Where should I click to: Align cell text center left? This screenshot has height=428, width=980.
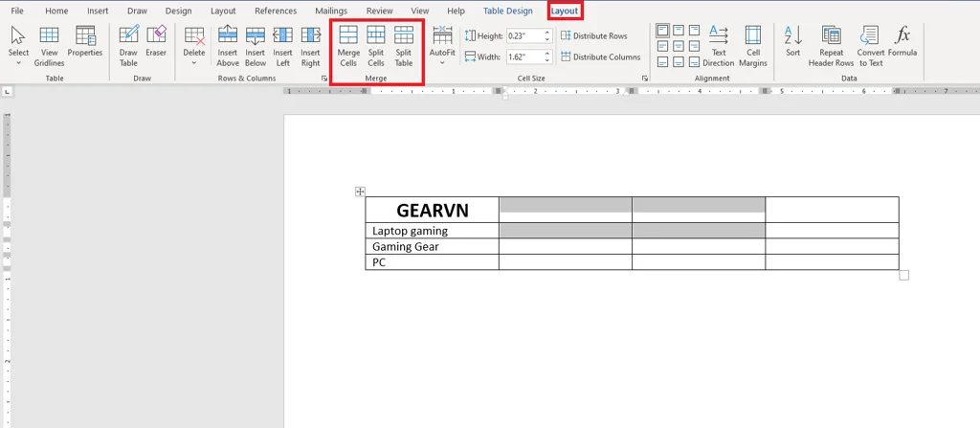[x=662, y=46]
